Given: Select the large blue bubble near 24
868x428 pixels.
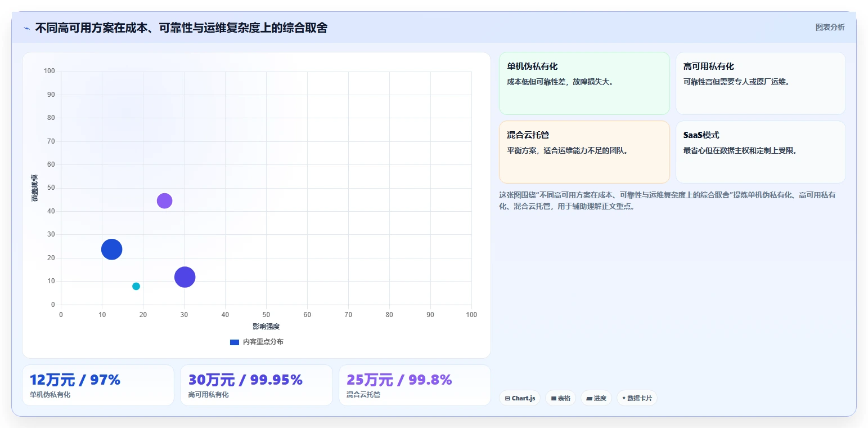Looking at the screenshot, I should point(111,249).
